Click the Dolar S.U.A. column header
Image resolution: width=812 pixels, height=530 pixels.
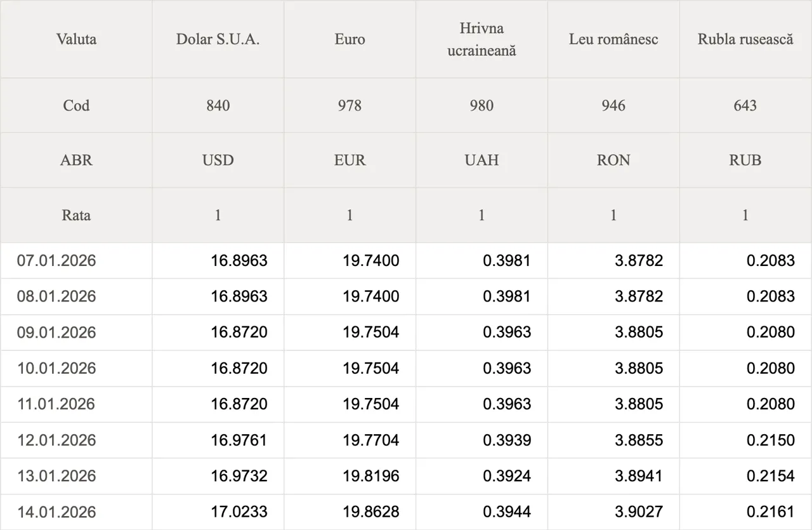click(218, 39)
